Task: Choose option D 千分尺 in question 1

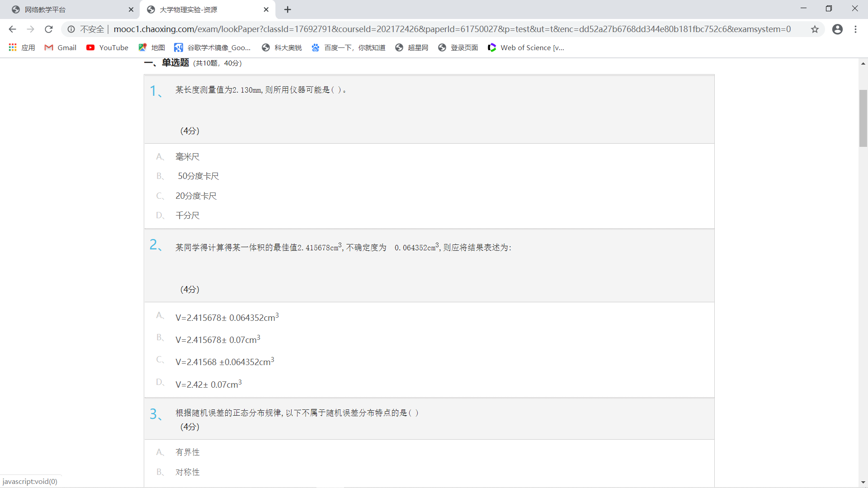Action: (187, 216)
